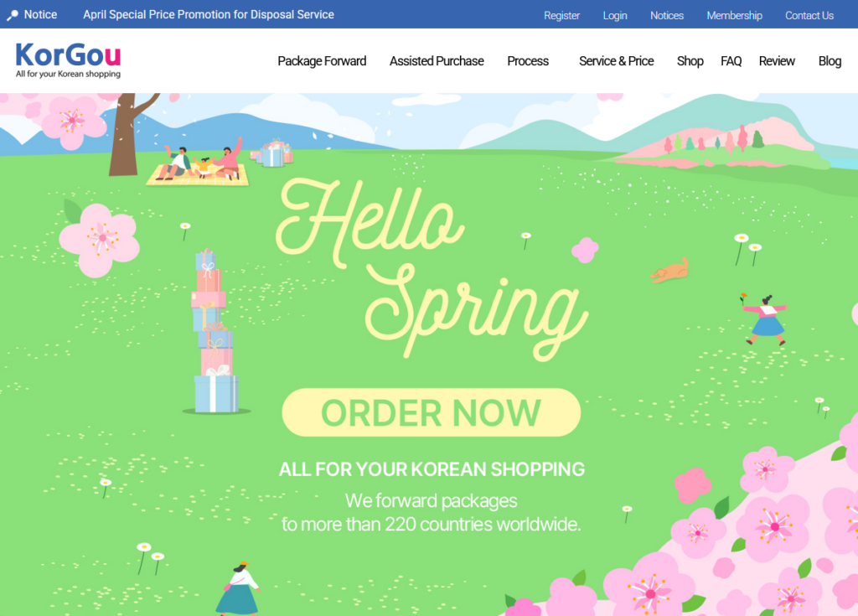This screenshot has height=616, width=858.
Task: Go to the Login page
Action: (615, 15)
